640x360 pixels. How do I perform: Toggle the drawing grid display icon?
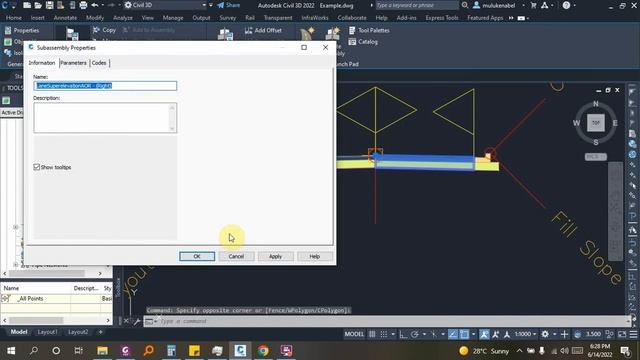372,334
